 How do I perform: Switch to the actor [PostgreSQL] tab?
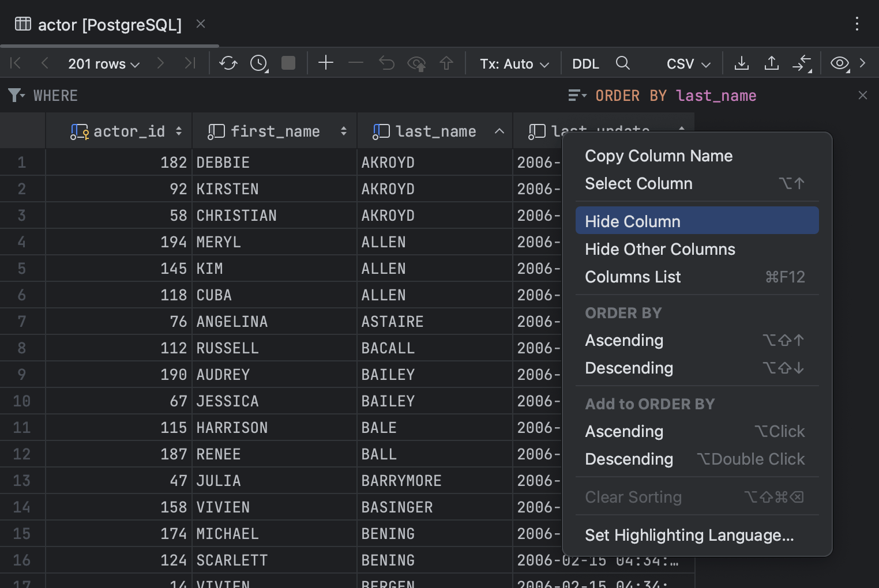(x=109, y=24)
